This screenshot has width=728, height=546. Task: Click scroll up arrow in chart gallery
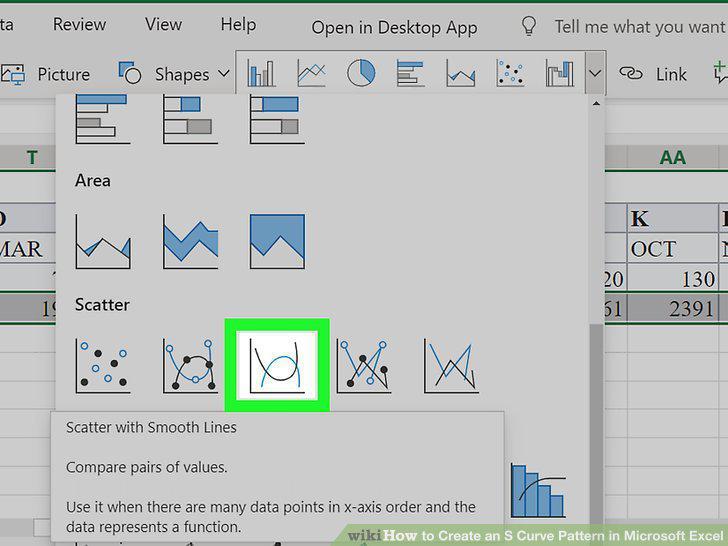pyautogui.click(x=596, y=104)
